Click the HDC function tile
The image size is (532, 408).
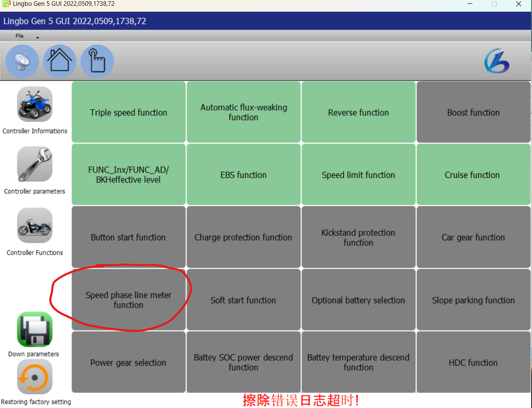click(x=473, y=362)
